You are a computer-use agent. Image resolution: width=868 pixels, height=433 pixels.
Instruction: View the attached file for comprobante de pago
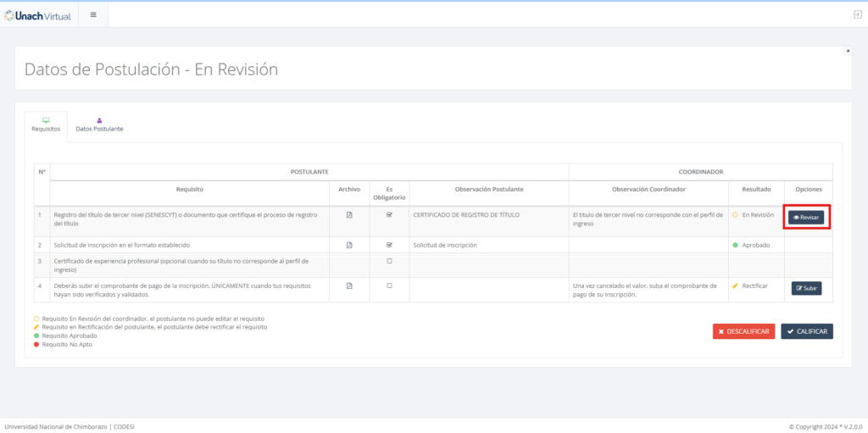coord(349,286)
